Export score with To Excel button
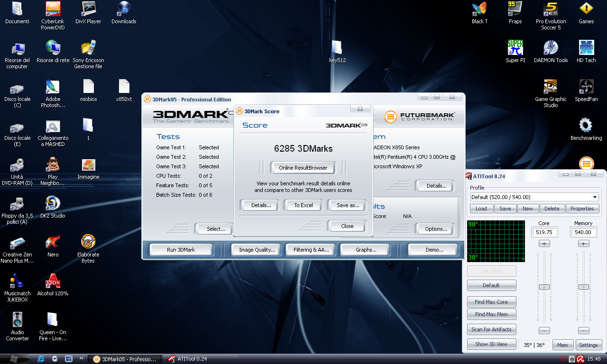Viewport: 607px width, 364px height. pyautogui.click(x=303, y=205)
